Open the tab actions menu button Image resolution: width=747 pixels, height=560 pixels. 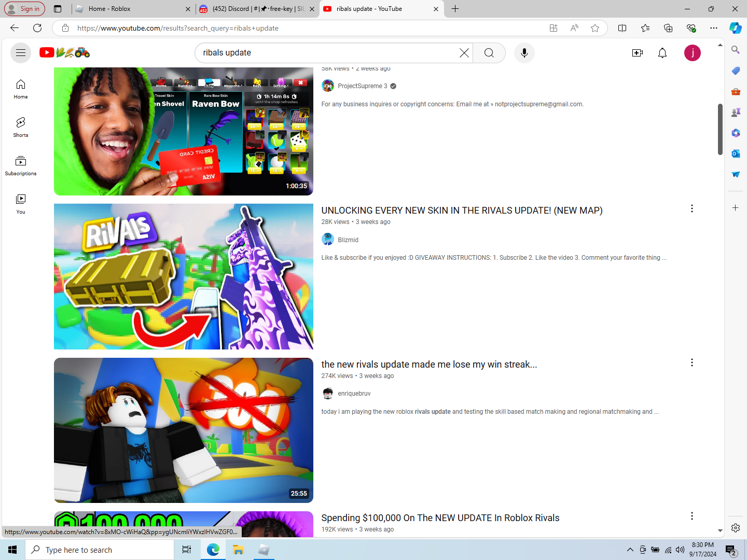[x=58, y=9]
